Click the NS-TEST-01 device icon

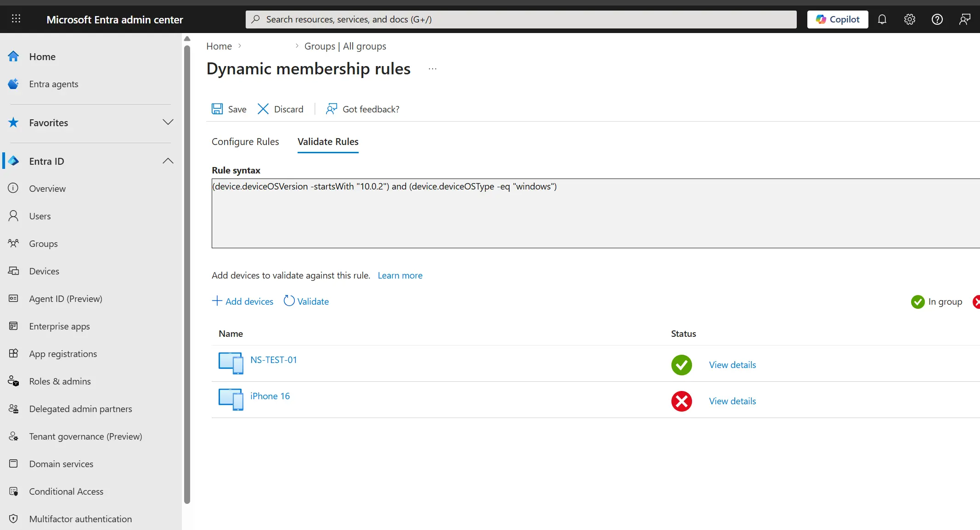(231, 363)
